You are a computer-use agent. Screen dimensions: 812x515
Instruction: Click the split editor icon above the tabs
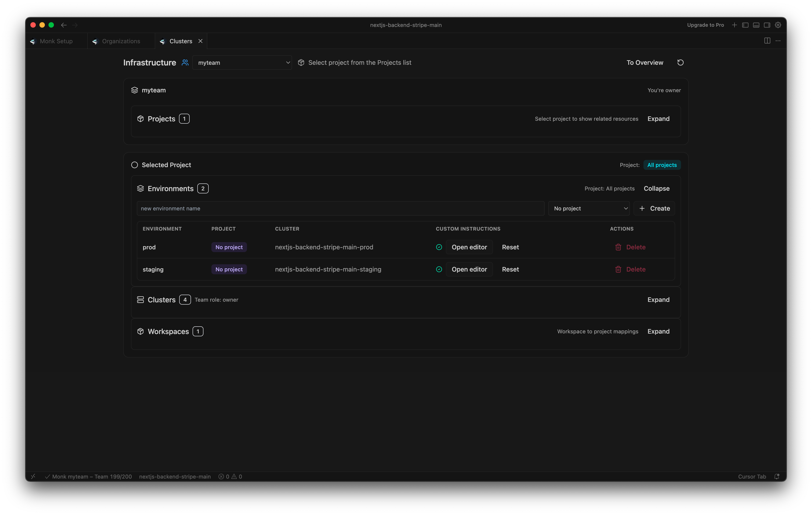click(x=767, y=41)
